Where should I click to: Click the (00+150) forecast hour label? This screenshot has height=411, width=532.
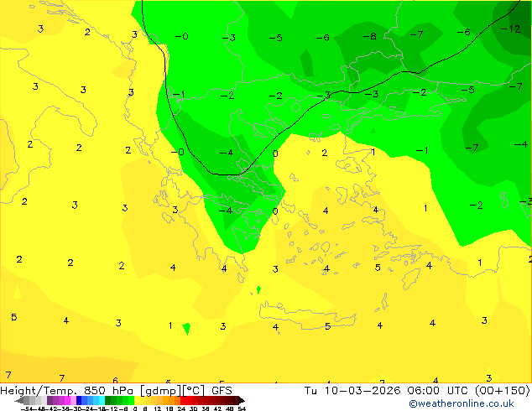(503, 390)
